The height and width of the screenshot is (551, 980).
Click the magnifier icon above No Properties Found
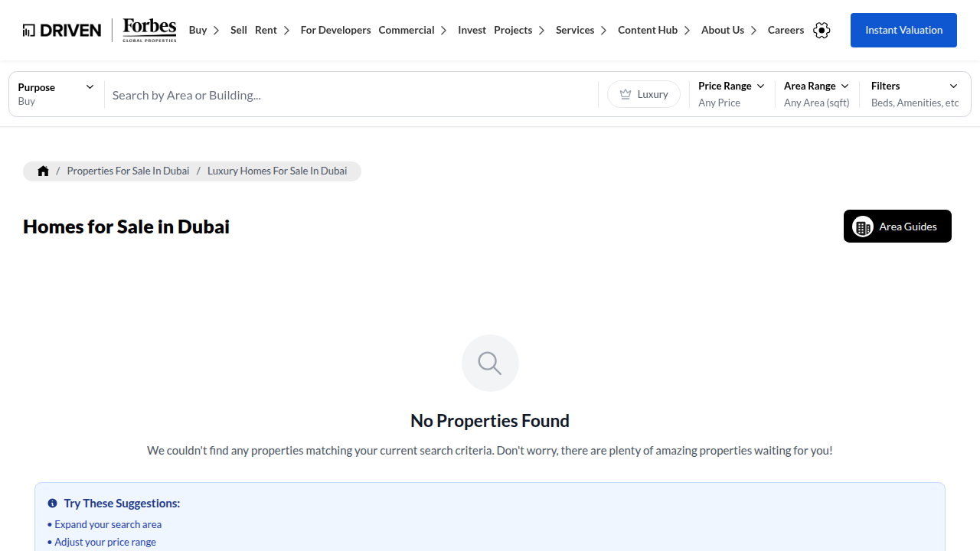pos(490,363)
